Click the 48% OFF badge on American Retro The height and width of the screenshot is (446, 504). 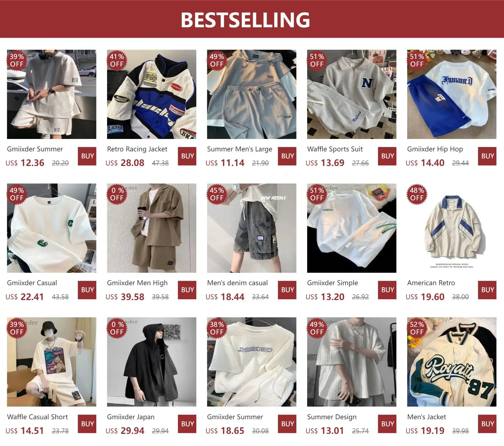pyautogui.click(x=417, y=194)
